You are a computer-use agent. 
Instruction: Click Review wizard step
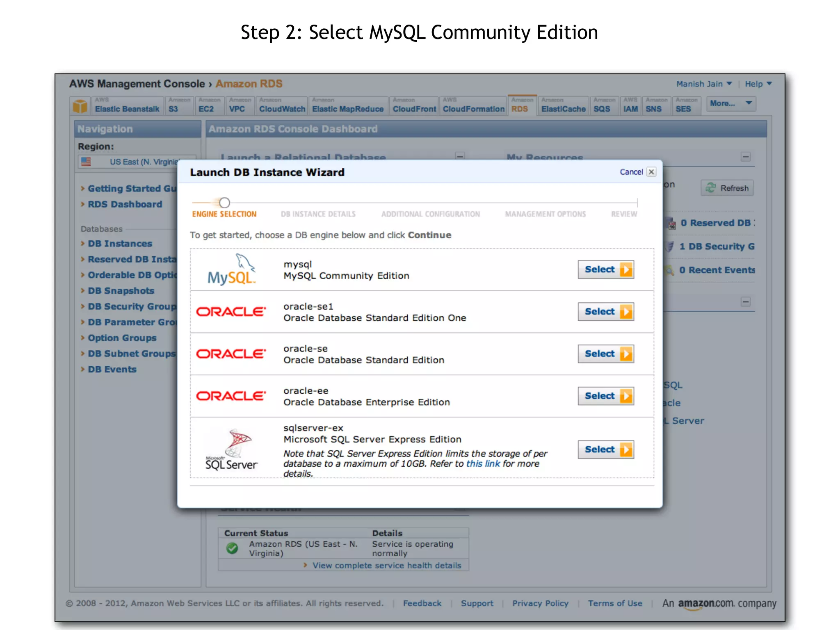point(624,214)
